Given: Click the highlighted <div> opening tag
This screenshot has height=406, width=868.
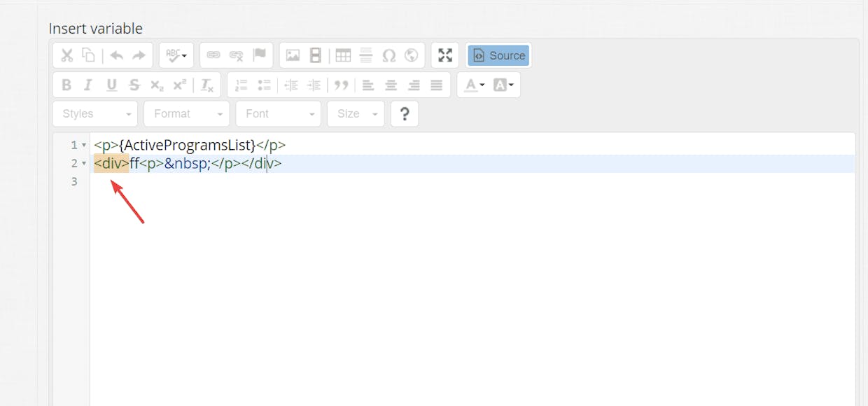Looking at the screenshot, I should pos(111,164).
